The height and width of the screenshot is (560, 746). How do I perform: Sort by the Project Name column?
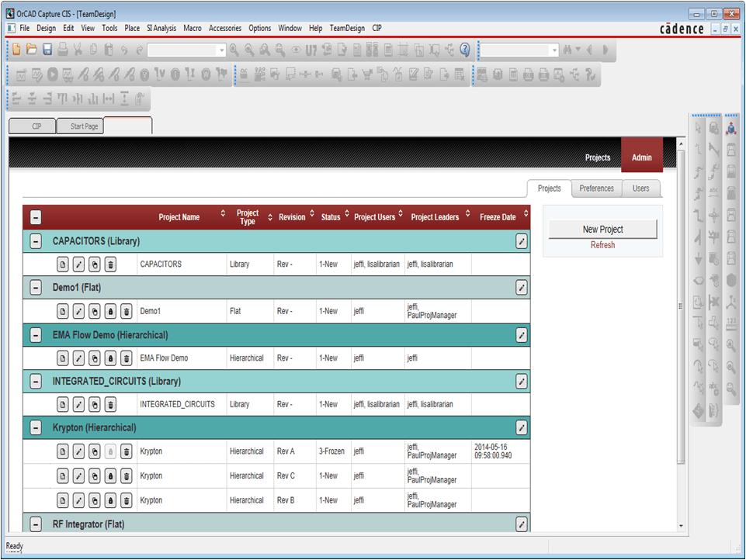pyautogui.click(x=179, y=217)
